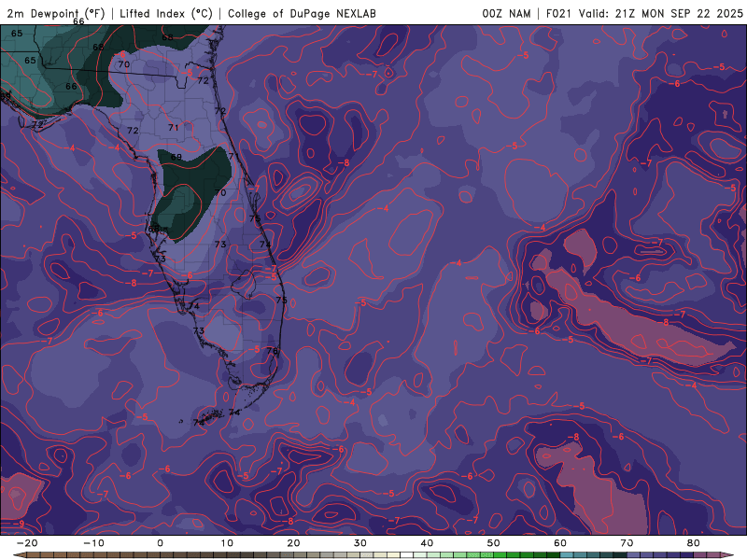Click the left arrow end of color bar
This screenshot has width=747, height=560.
tap(19, 555)
